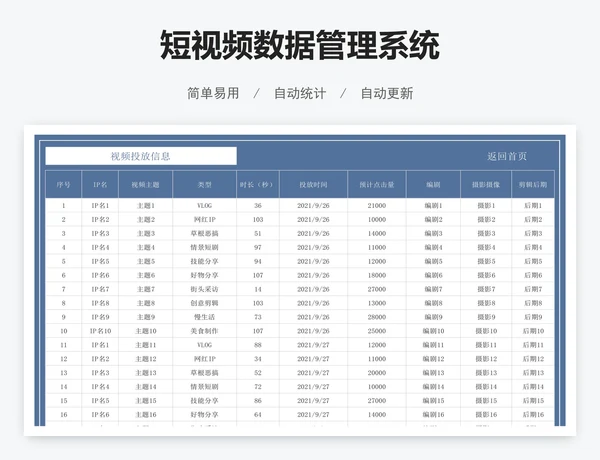
Task: Select the 2021/9/26 date in 主题5 row
Action: pyautogui.click(x=313, y=261)
